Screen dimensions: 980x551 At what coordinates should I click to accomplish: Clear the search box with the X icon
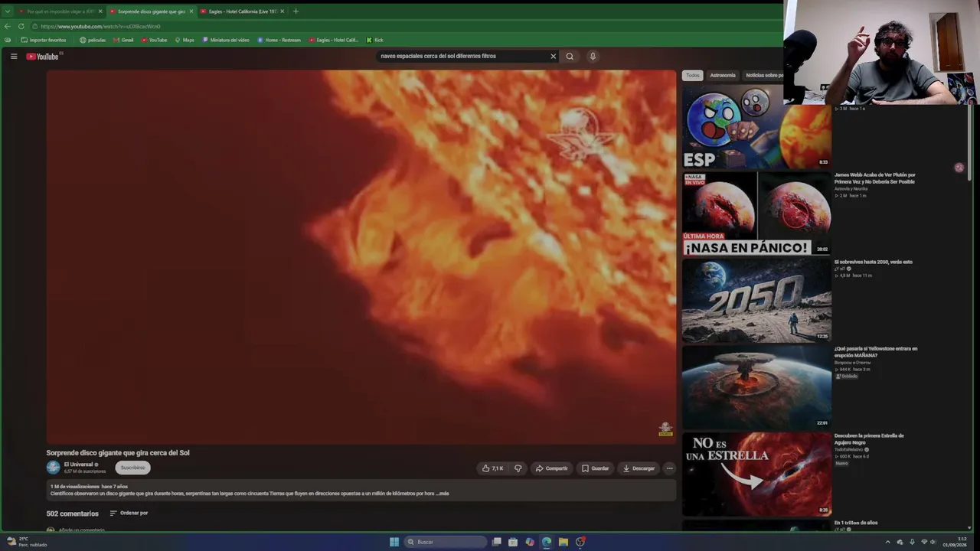point(553,56)
